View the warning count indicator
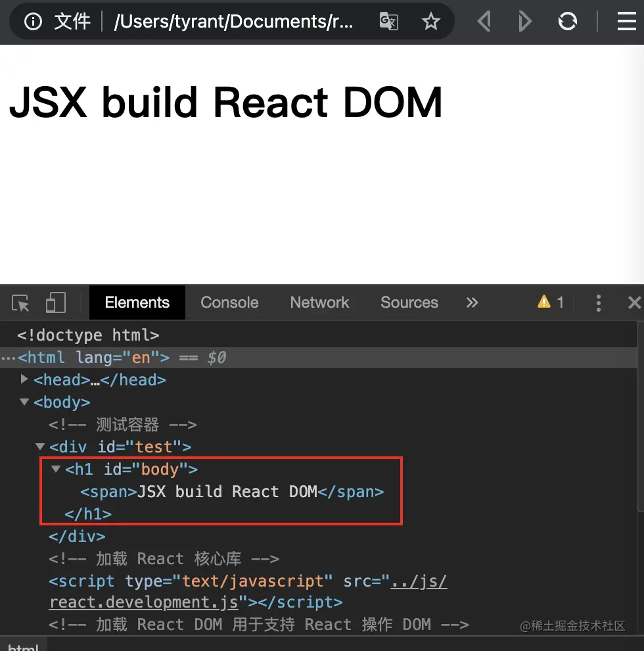 [551, 302]
